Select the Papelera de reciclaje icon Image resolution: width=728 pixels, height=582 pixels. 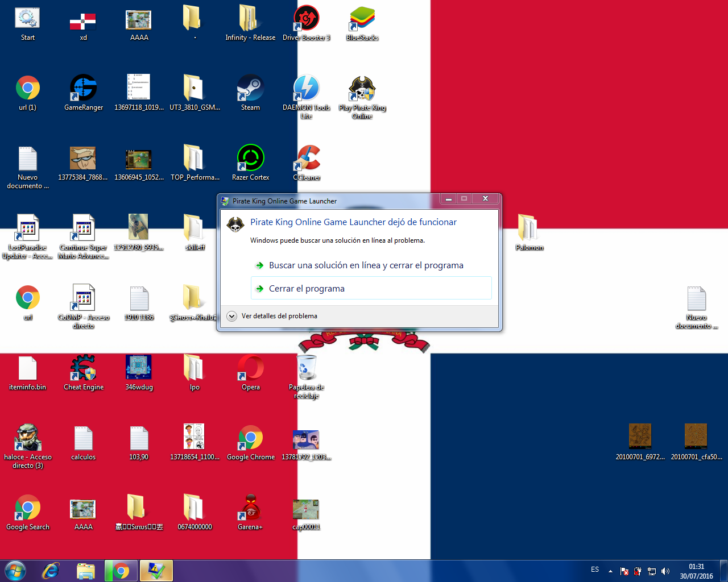pyautogui.click(x=307, y=377)
